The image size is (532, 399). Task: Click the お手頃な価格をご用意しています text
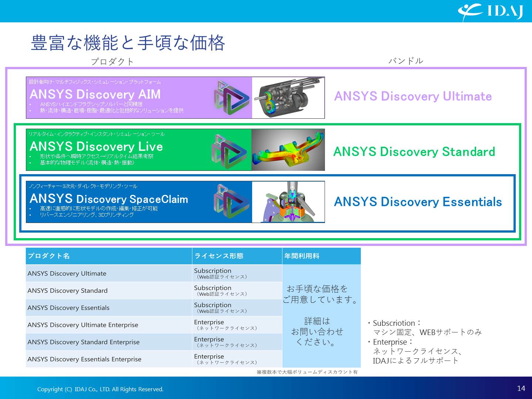click(320, 294)
